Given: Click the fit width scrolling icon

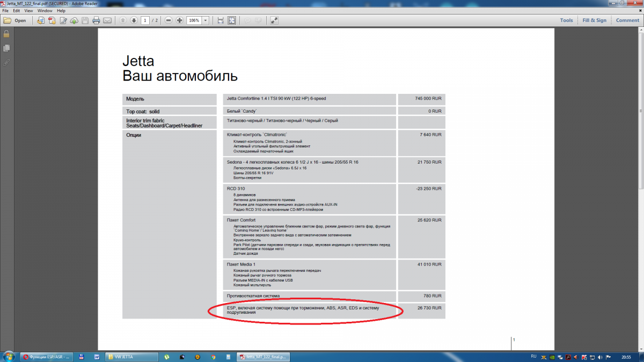Looking at the screenshot, I should [x=221, y=20].
